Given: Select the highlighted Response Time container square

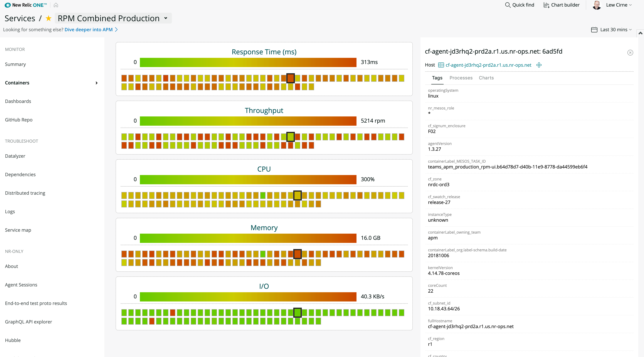Looking at the screenshot, I should (290, 78).
